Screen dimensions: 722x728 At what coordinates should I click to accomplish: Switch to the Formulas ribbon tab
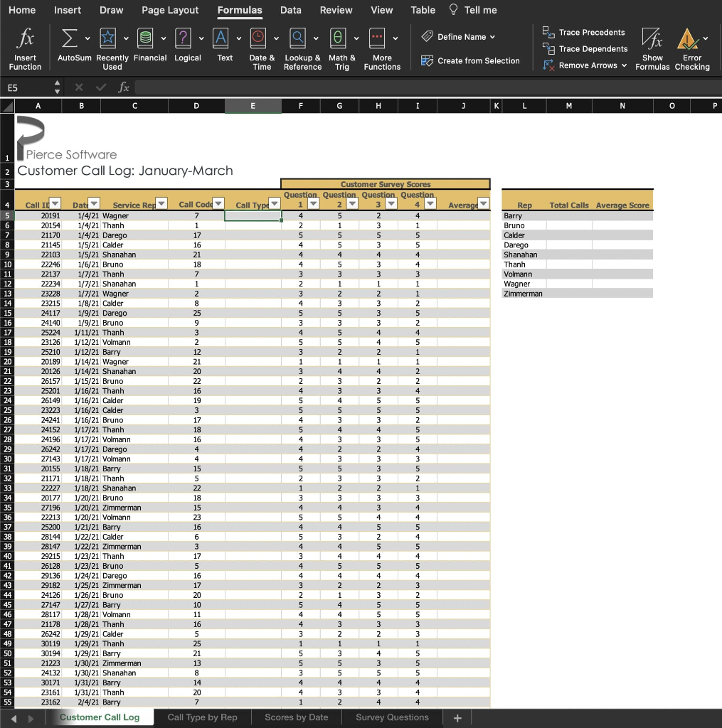click(240, 10)
